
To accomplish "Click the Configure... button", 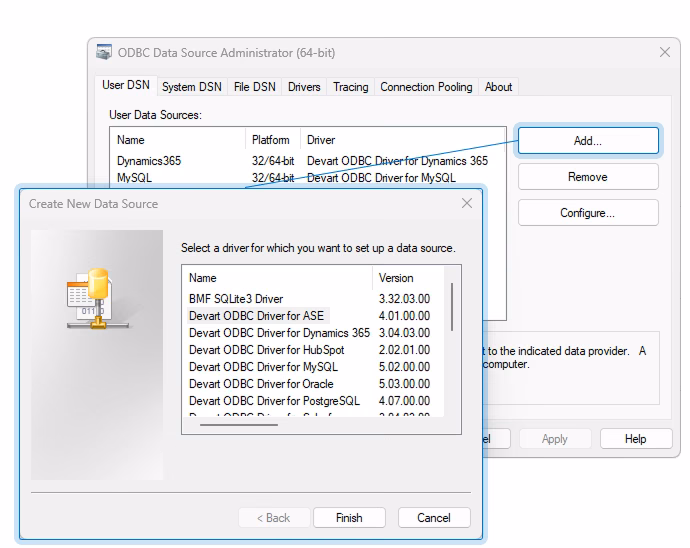I will [x=588, y=213].
